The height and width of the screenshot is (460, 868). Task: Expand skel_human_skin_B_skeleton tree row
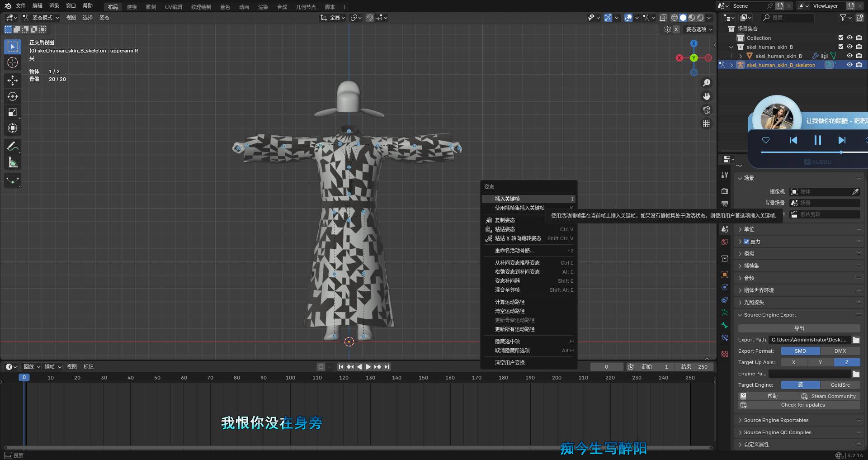[x=731, y=65]
